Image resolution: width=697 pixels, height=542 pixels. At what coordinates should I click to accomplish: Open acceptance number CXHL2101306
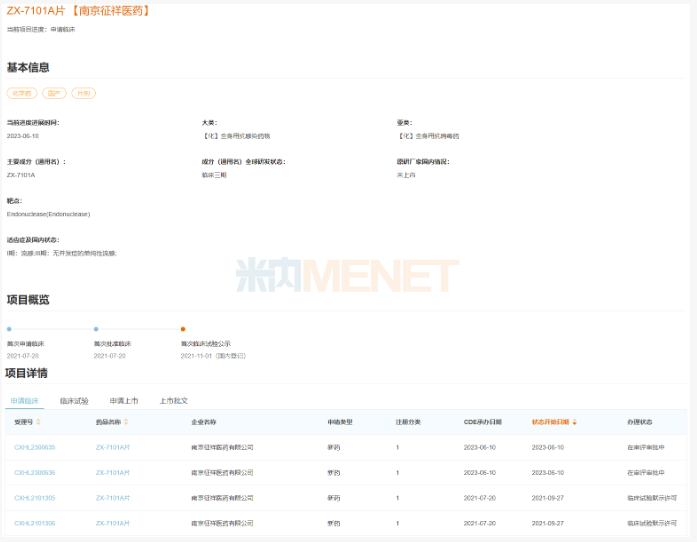[35, 523]
